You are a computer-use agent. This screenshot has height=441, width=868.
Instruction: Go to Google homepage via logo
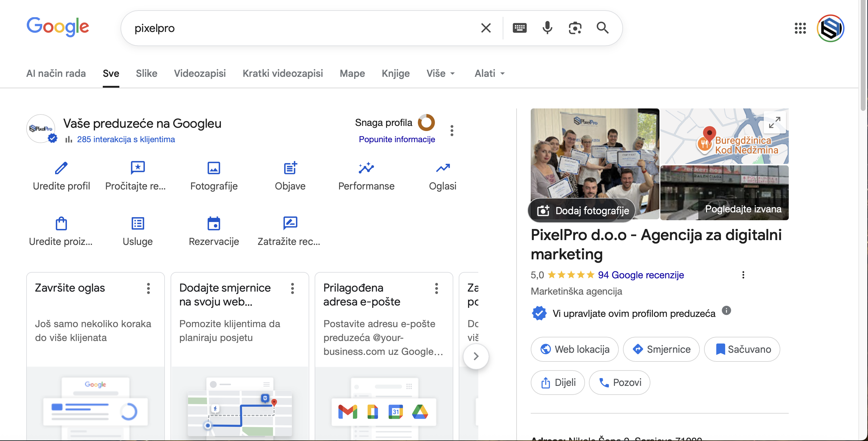pos(58,27)
